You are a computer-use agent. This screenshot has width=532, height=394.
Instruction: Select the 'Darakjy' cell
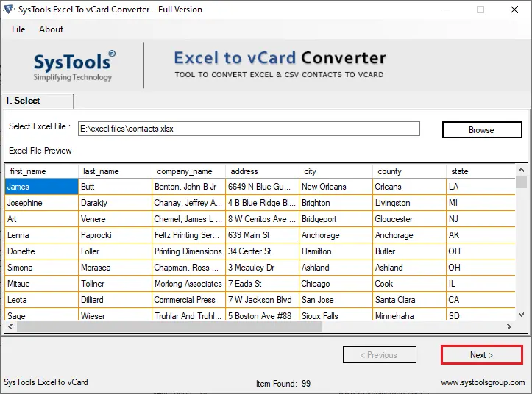[x=115, y=203]
